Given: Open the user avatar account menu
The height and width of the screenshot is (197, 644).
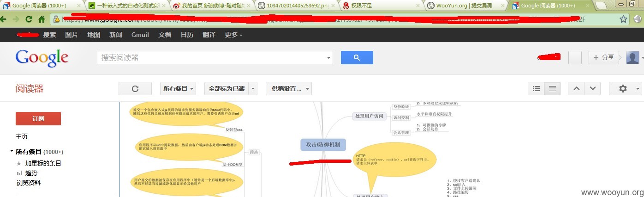Looking at the screenshot, I should tap(633, 57).
